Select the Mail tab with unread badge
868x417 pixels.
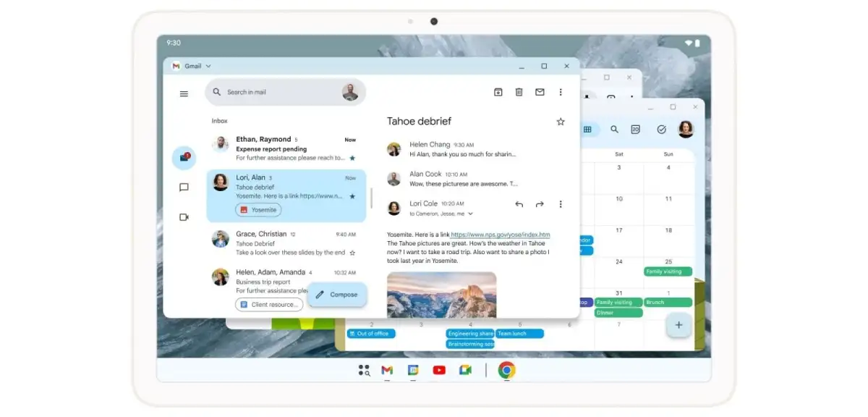(184, 157)
